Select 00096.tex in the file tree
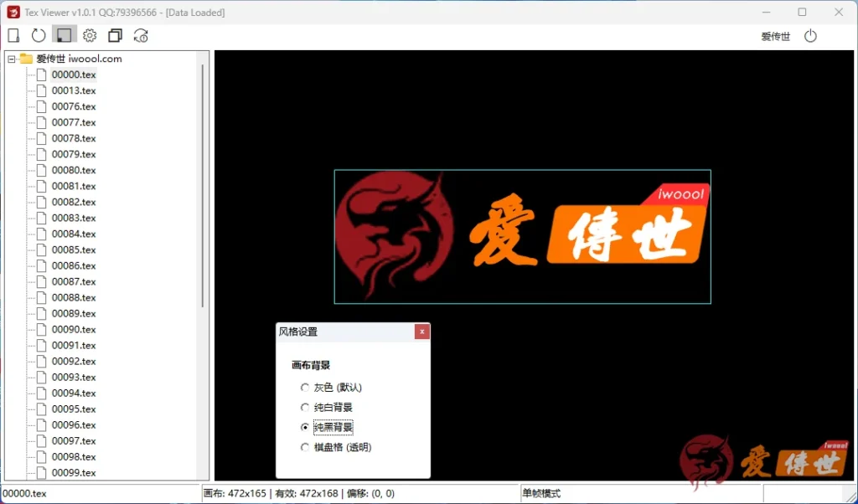This screenshot has height=504, width=858. pos(74,424)
